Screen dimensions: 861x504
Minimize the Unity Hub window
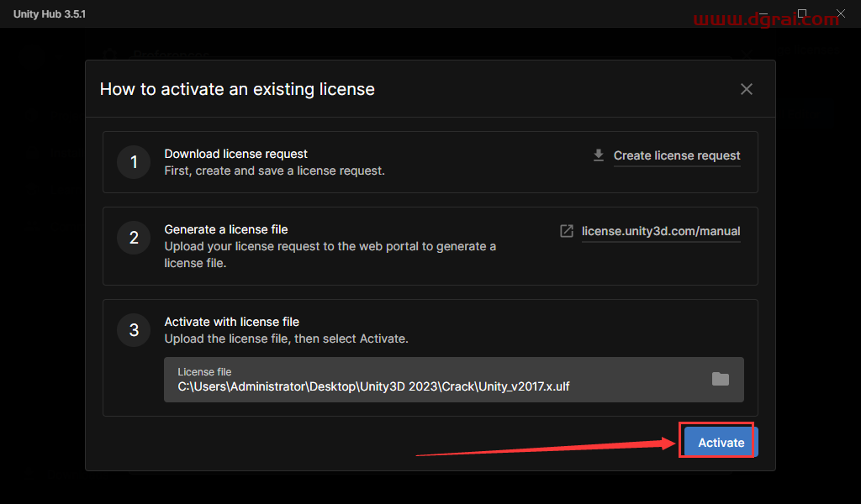pos(763,13)
